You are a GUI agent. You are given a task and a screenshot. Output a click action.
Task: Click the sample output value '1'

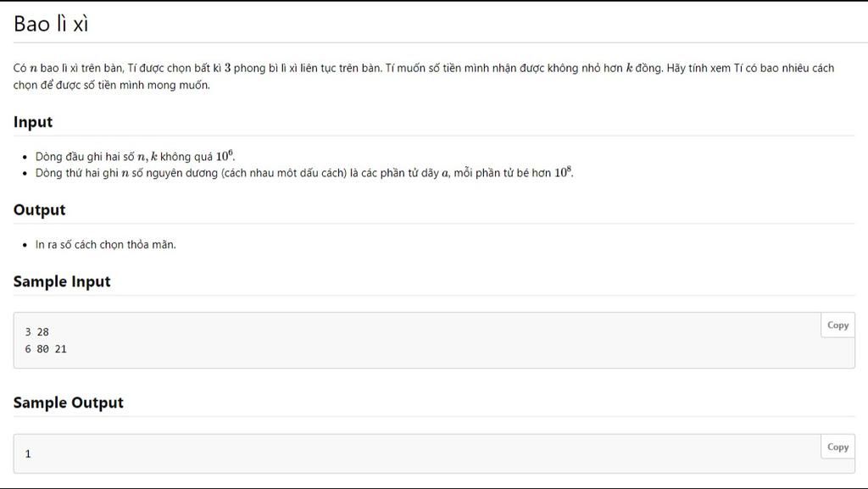pos(28,453)
